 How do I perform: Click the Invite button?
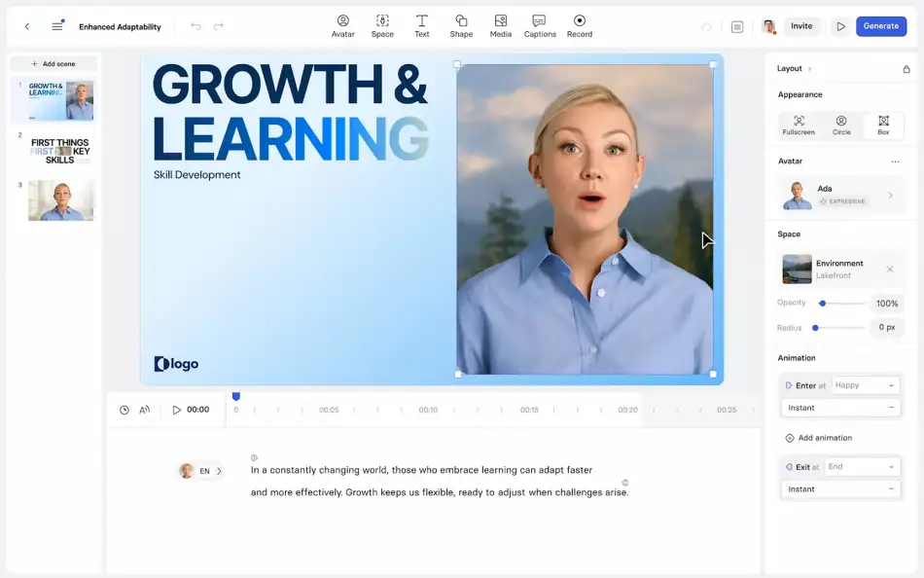801,26
